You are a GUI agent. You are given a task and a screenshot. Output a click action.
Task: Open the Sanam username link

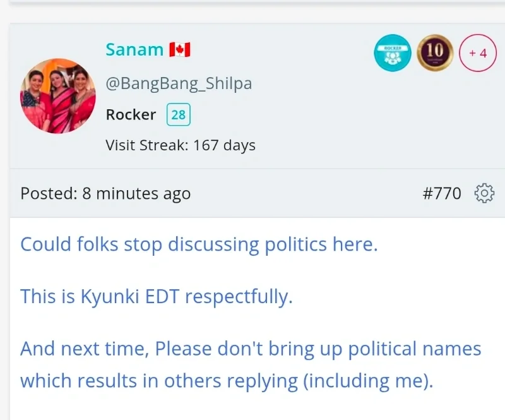click(x=134, y=50)
